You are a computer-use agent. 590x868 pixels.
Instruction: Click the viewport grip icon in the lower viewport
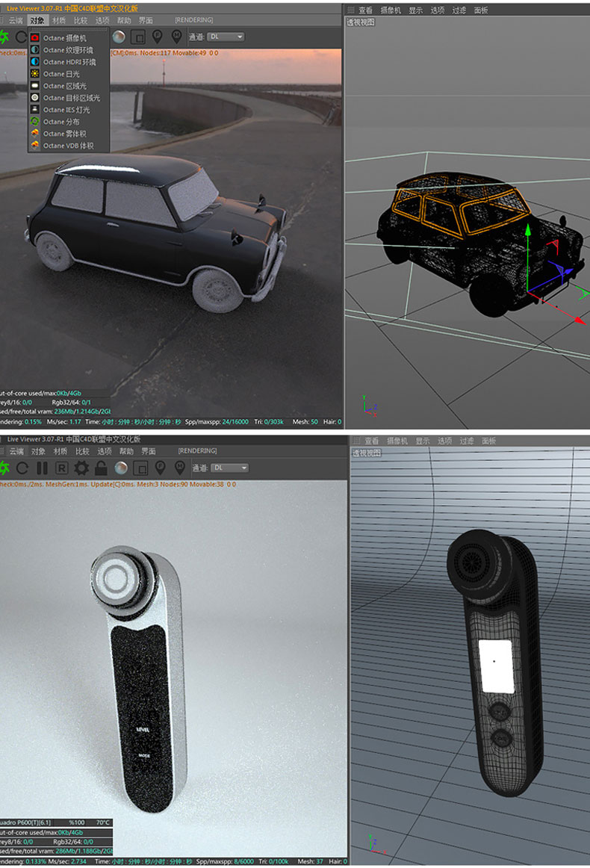357,441
